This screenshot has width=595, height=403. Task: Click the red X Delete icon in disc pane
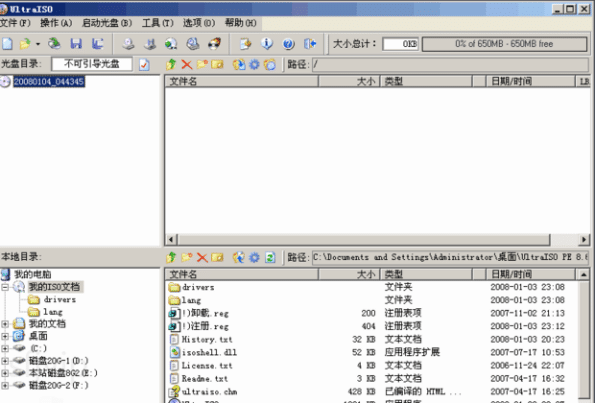(x=187, y=64)
